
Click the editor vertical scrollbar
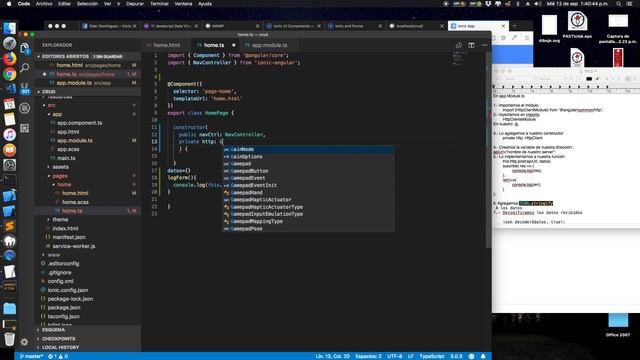(489, 149)
